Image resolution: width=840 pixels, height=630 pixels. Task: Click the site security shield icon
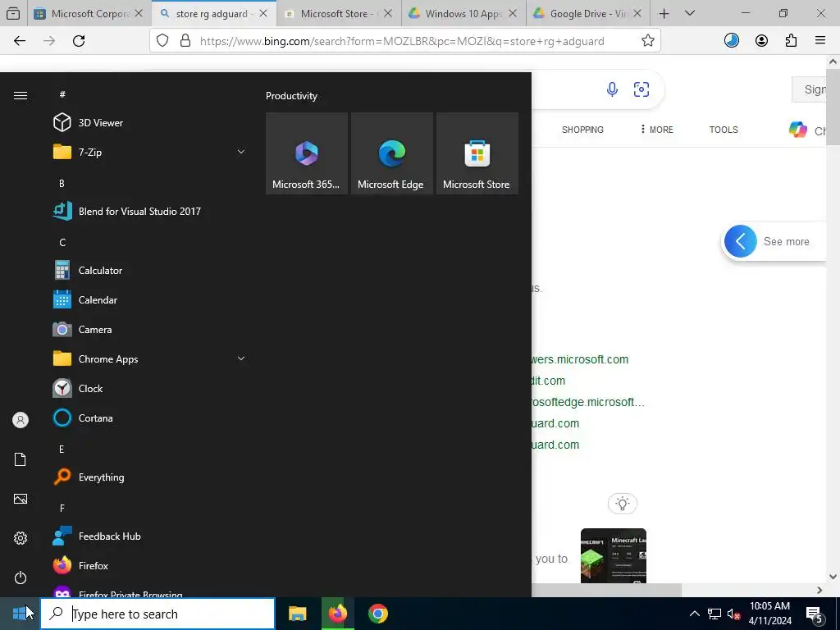pyautogui.click(x=162, y=41)
